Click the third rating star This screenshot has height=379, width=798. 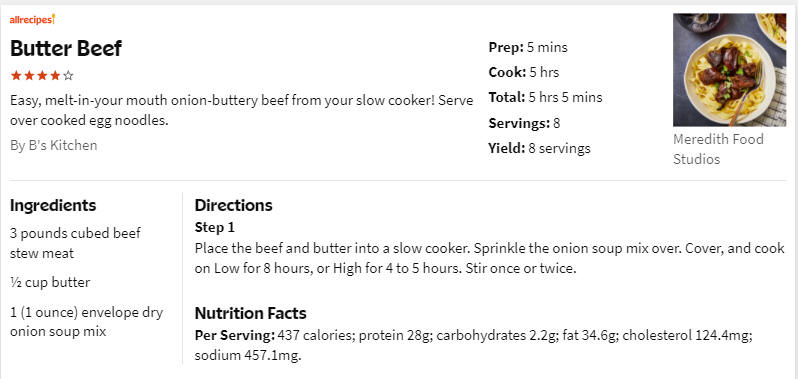(x=42, y=76)
